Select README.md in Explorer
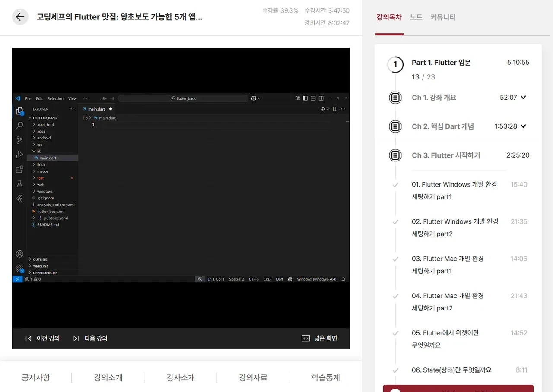 [48, 225]
